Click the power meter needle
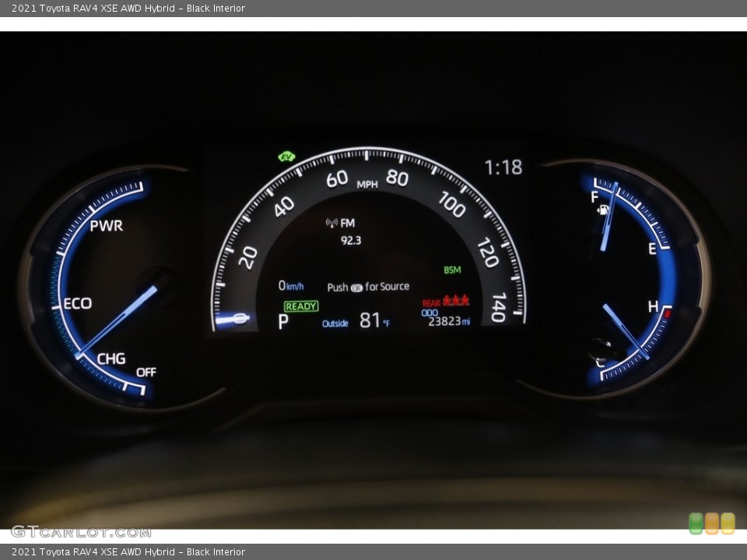747x560 pixels. pos(117,321)
